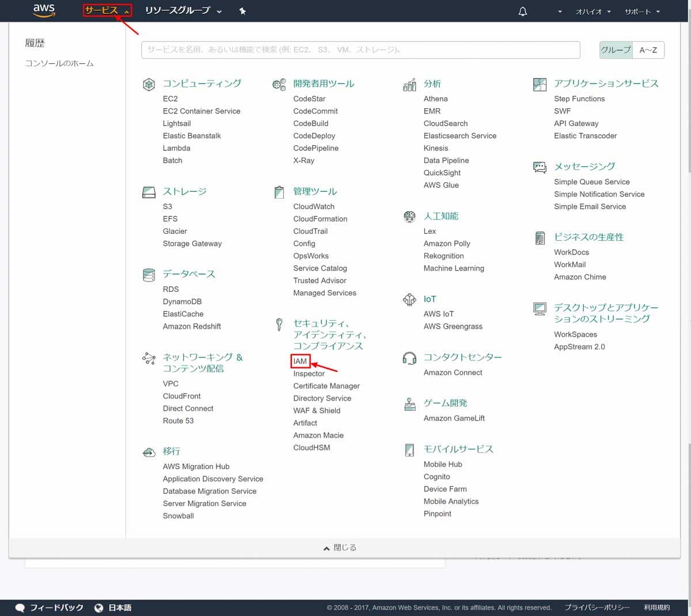Open the サポート dropdown menu

642,12
